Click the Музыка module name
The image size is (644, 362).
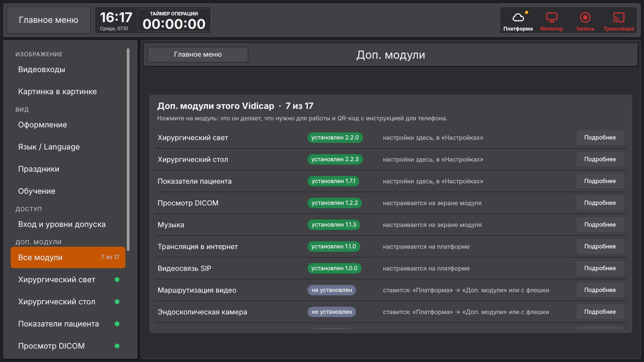click(171, 225)
